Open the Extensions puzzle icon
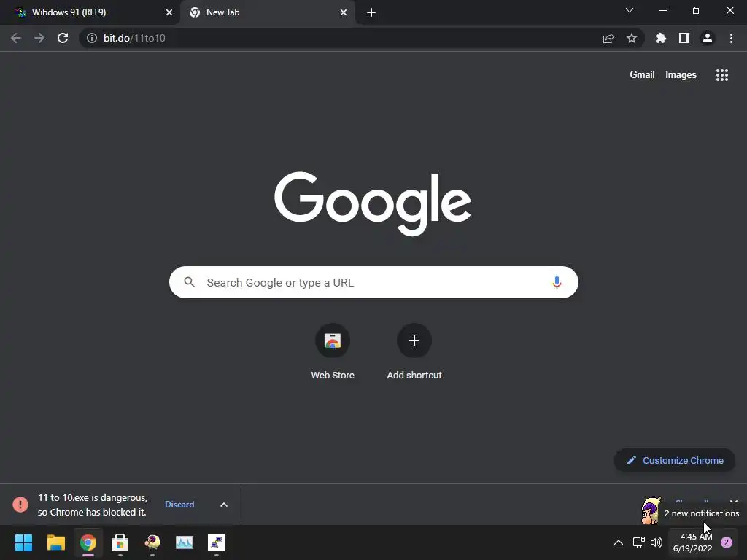Screen dimensions: 747x560 pos(661,38)
